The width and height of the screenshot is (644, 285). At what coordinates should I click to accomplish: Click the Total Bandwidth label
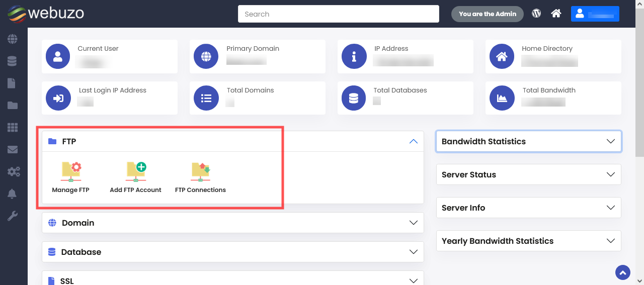coord(549,90)
